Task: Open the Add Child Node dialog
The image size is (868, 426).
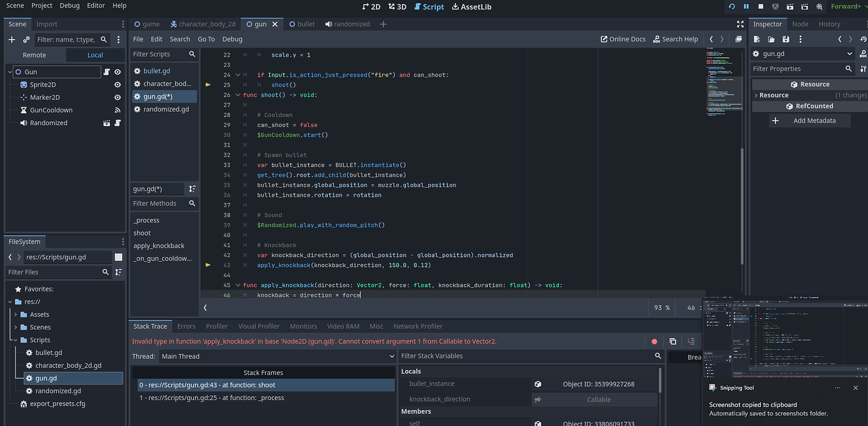Action: pos(11,39)
